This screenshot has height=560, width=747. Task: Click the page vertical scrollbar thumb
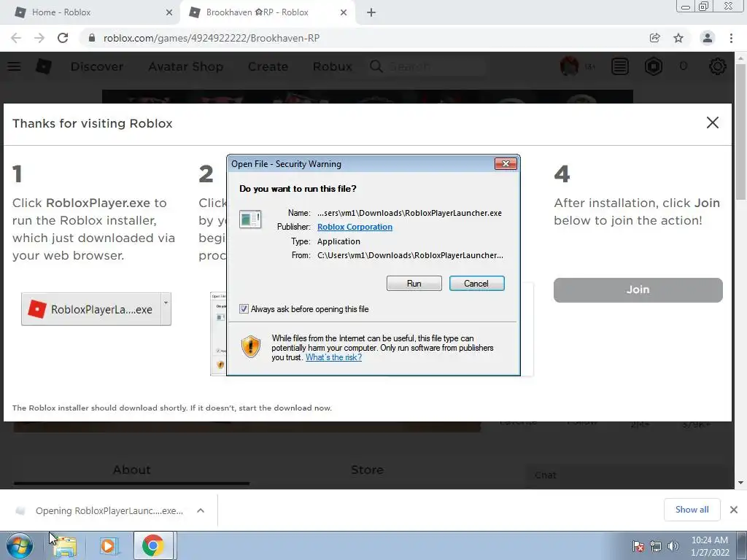tap(740, 131)
